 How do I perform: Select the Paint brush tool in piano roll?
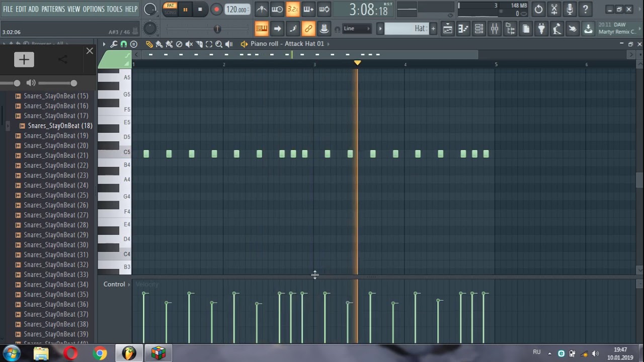(159, 44)
